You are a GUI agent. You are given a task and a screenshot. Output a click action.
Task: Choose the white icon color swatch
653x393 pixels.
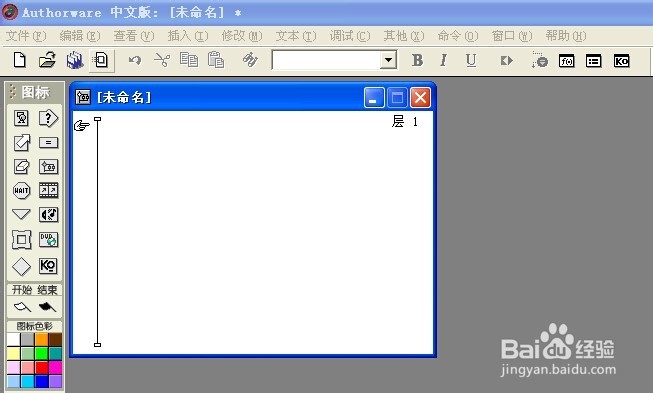14,340
